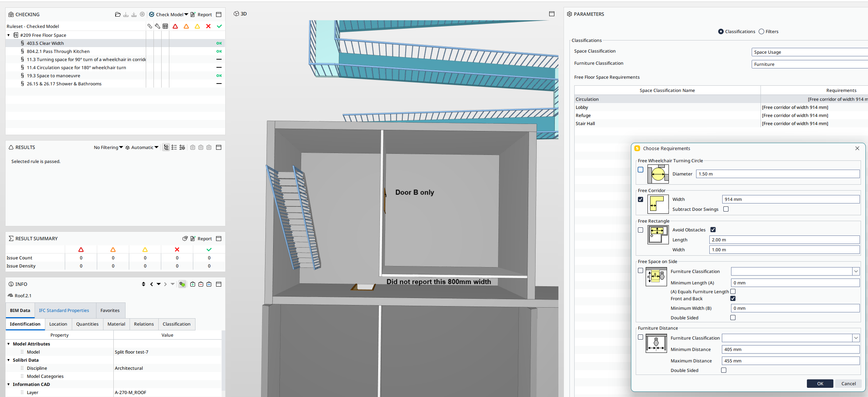Collapse the #209 Free Floor Space ruleset
868x397 pixels.
pyautogui.click(x=8, y=35)
